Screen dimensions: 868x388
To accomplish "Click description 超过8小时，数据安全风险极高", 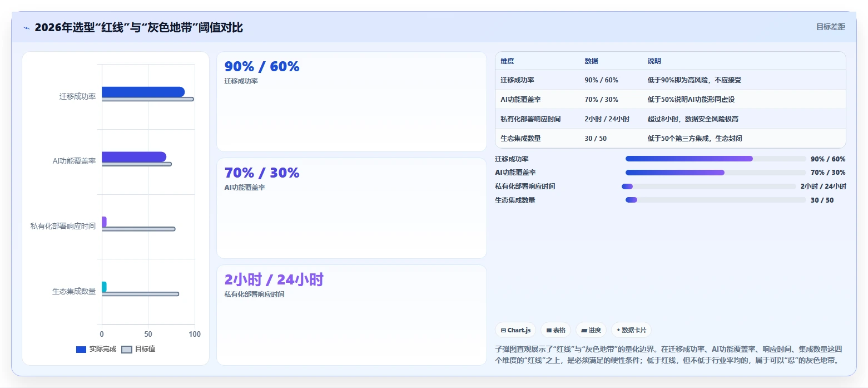I will coord(693,119).
